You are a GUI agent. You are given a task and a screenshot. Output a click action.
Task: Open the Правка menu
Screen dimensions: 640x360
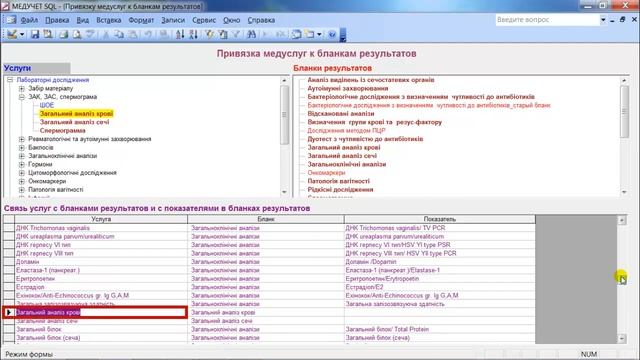(x=57, y=20)
